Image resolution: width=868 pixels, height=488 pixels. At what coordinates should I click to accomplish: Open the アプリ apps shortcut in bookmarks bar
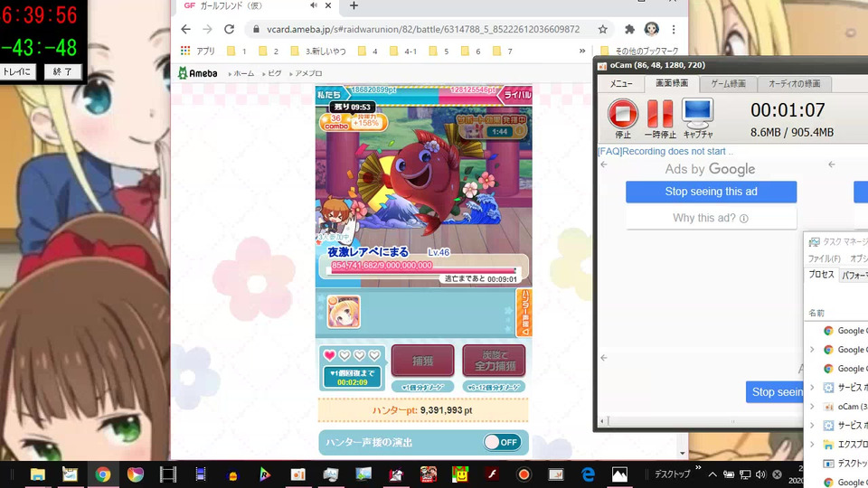(198, 51)
